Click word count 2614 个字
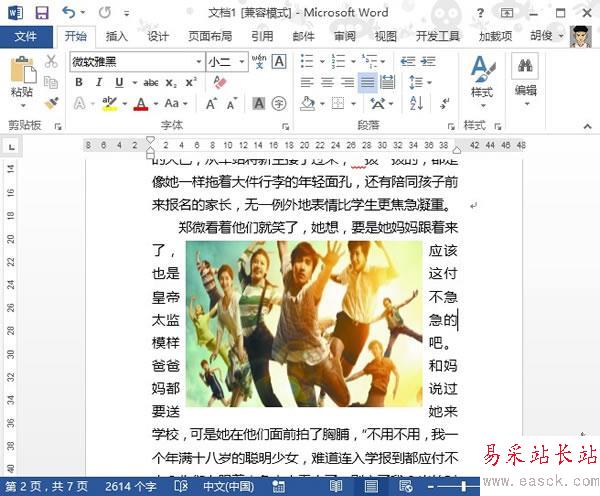600x496 pixels. pos(130,486)
